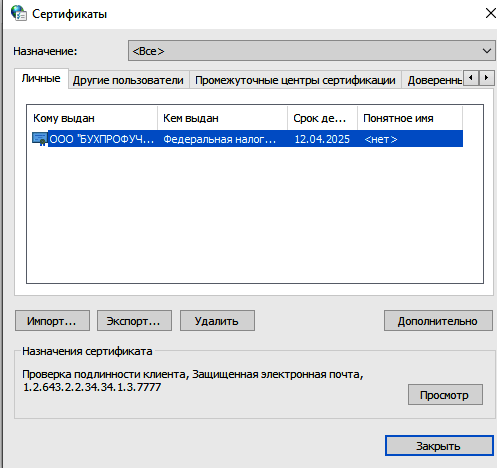
Task: Click the Удалить button
Action: click(x=217, y=321)
